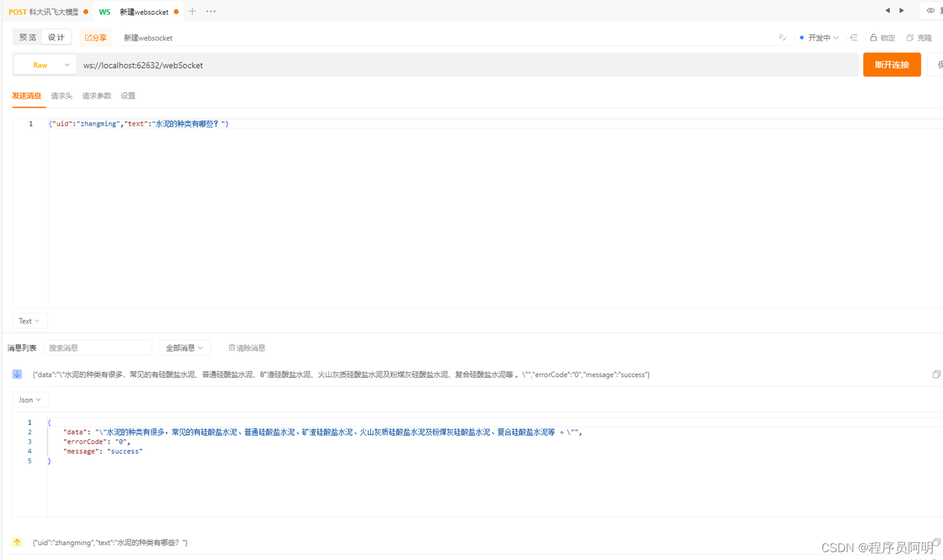Screen dimensions: 943x560
Task: Click the blue received-message arrow icon
Action: coord(17,374)
